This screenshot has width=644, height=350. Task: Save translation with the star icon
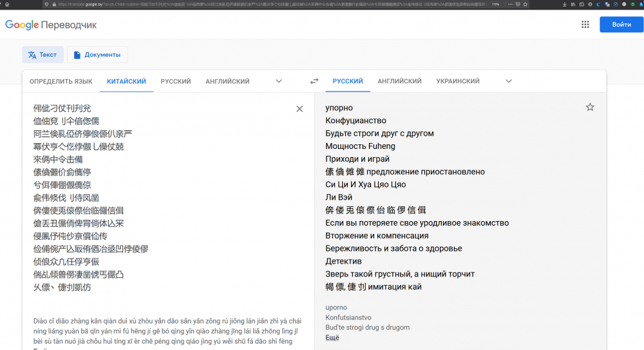pos(590,108)
